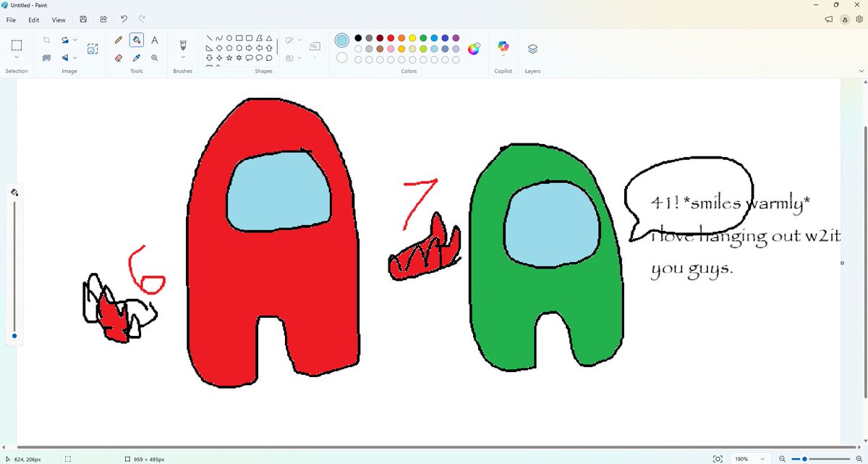This screenshot has height=464, width=868.
Task: Click the rectangular Selection tool
Action: coord(17,45)
